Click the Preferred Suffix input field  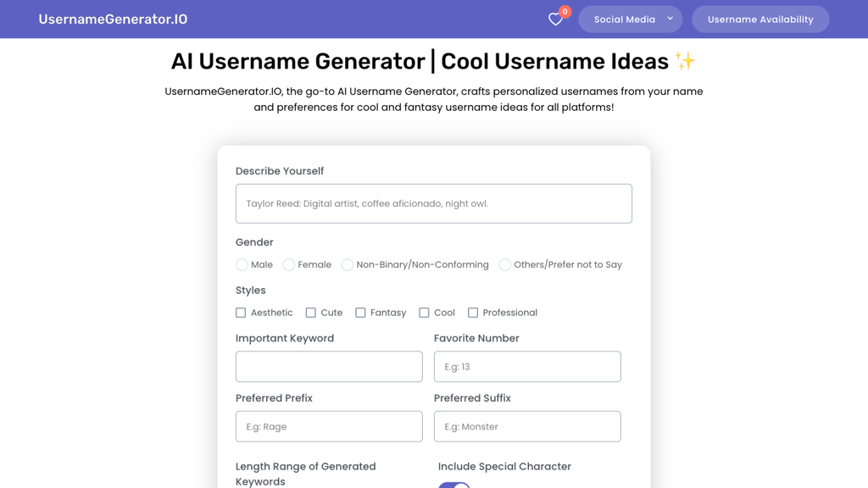527,426
